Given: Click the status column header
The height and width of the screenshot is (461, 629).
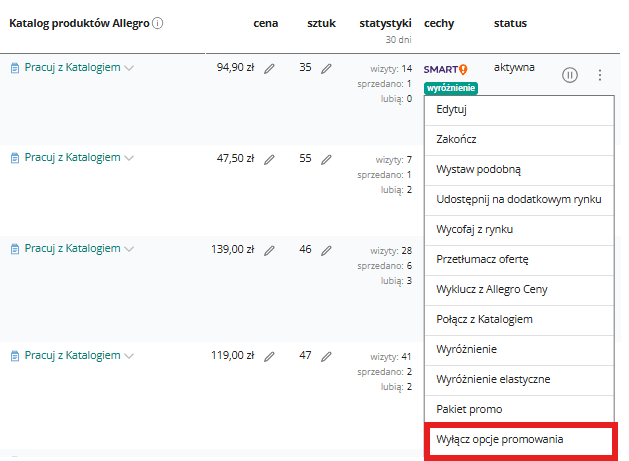Looking at the screenshot, I should click(x=510, y=23).
